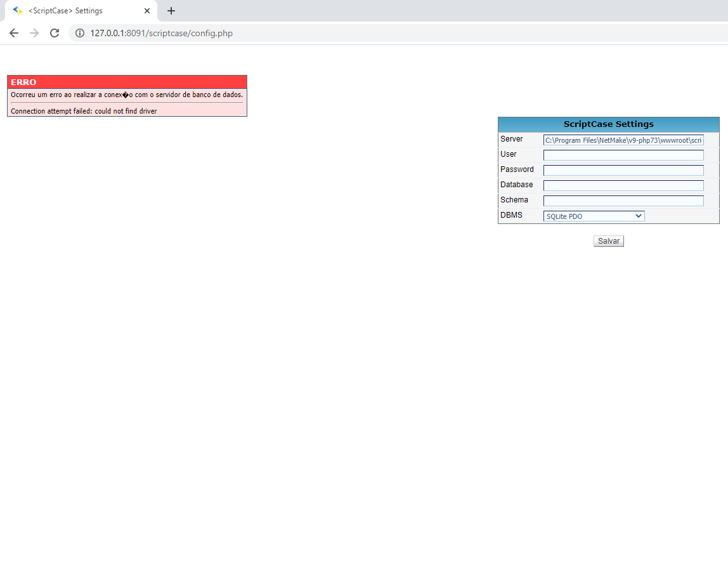Click the Database label
The width and height of the screenshot is (728, 568).
pyautogui.click(x=516, y=185)
